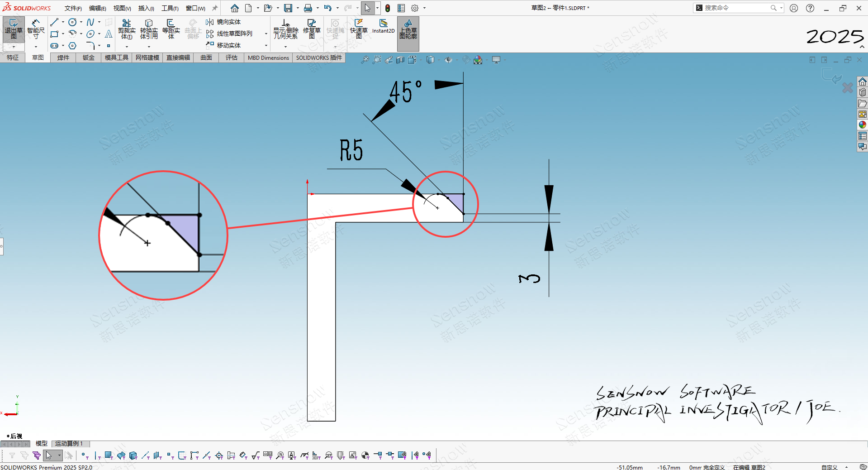Select the Smart Dimension (智能尺寸) tool
The width and height of the screenshot is (868, 470).
coord(36,28)
